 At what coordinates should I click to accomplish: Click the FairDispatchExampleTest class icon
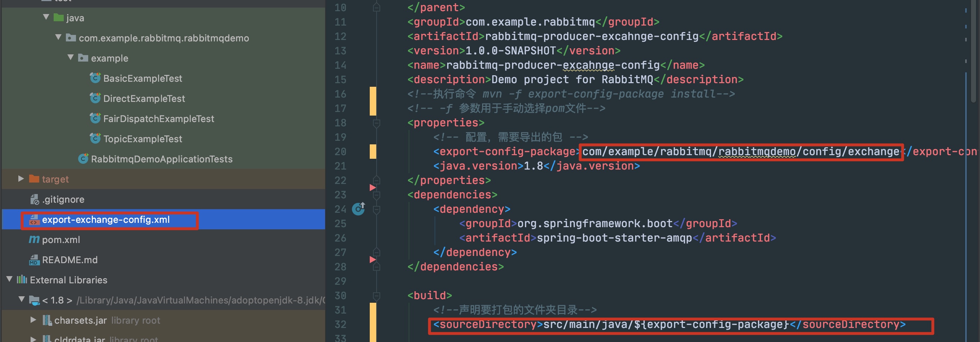95,118
